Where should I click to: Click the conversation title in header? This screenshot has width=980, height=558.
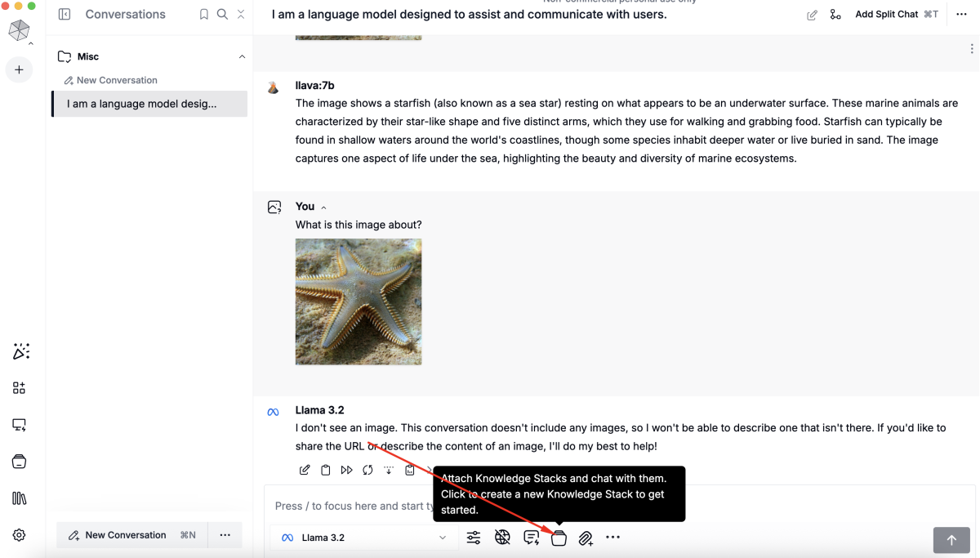coord(469,15)
